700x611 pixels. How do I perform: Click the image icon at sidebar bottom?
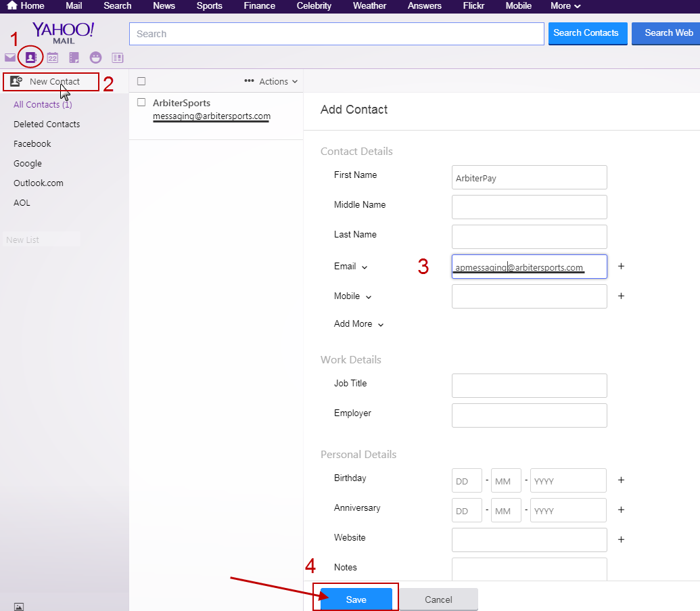coord(19,606)
